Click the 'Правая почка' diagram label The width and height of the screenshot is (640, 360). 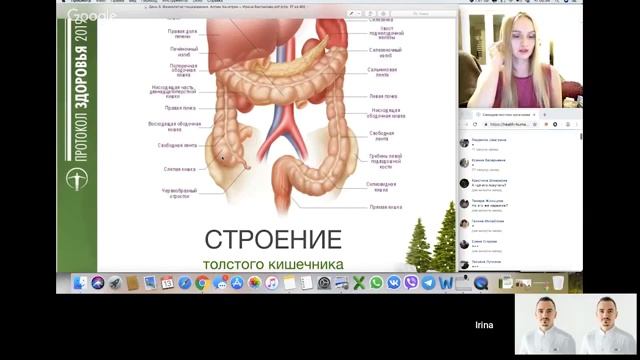[x=180, y=108]
